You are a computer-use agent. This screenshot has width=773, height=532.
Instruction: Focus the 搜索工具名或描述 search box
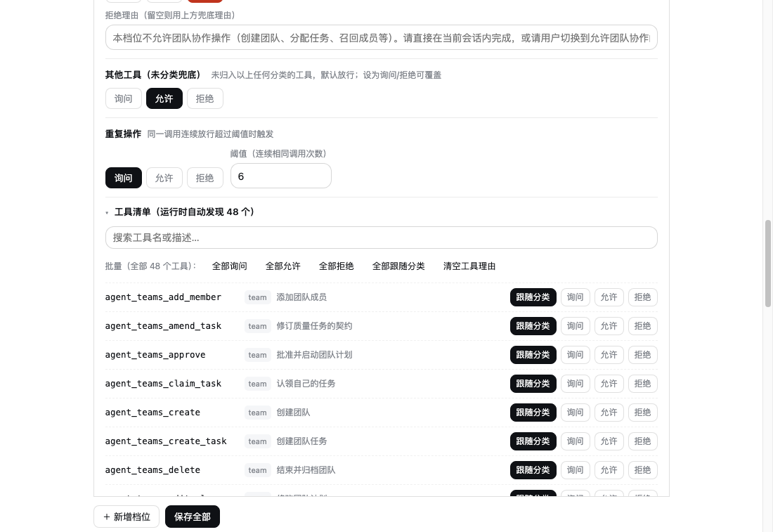coord(381,238)
